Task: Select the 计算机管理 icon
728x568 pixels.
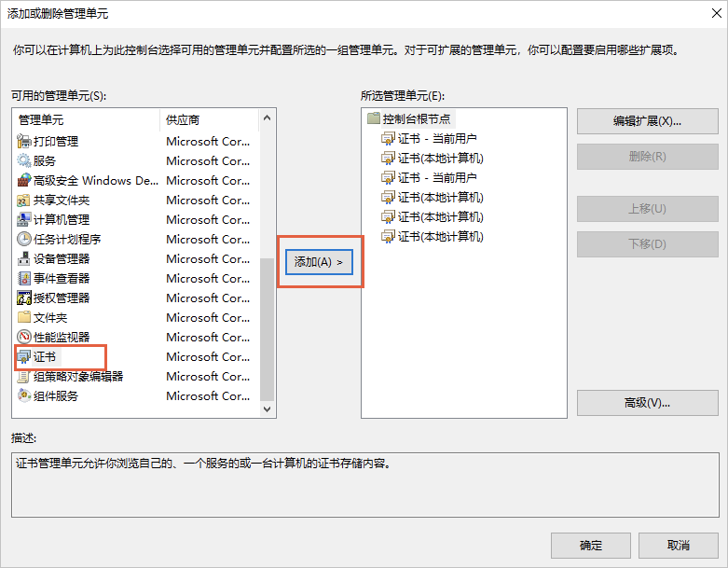Action: [x=24, y=220]
